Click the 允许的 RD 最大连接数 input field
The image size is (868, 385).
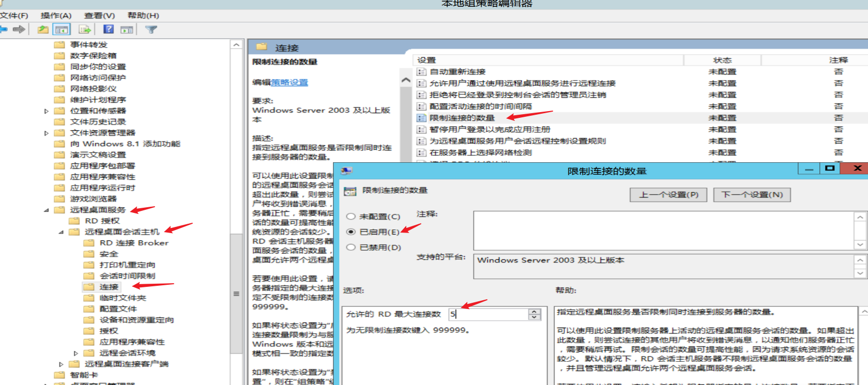(489, 314)
